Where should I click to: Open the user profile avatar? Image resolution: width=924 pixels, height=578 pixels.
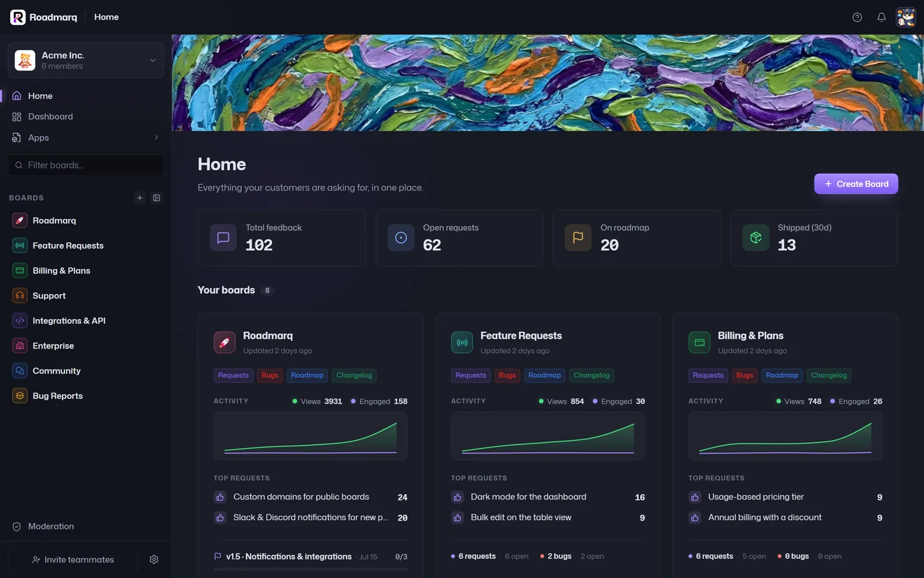906,17
